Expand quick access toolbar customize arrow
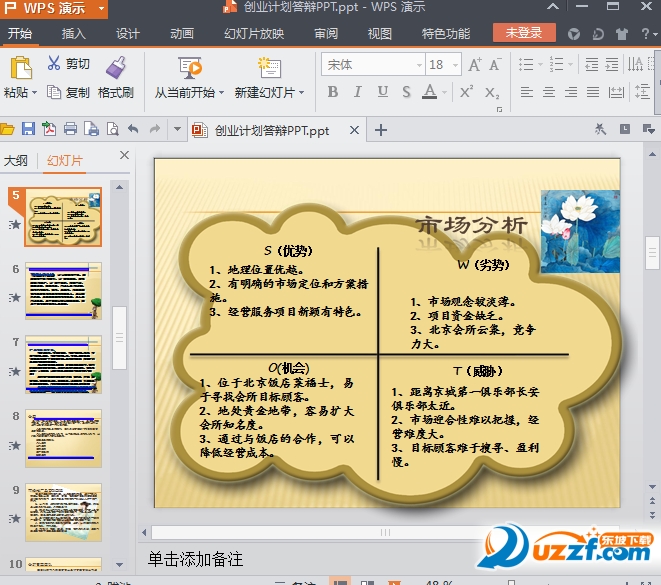The height and width of the screenshot is (585, 661). (177, 129)
